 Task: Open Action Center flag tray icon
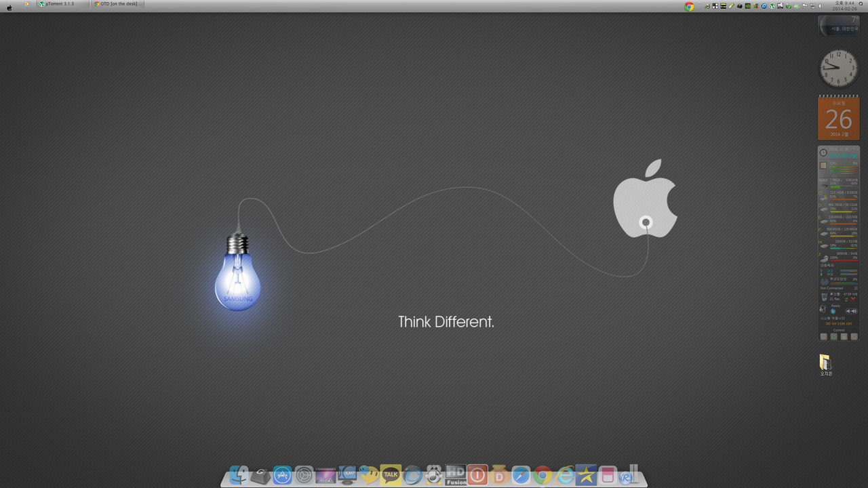pyautogui.click(x=805, y=6)
